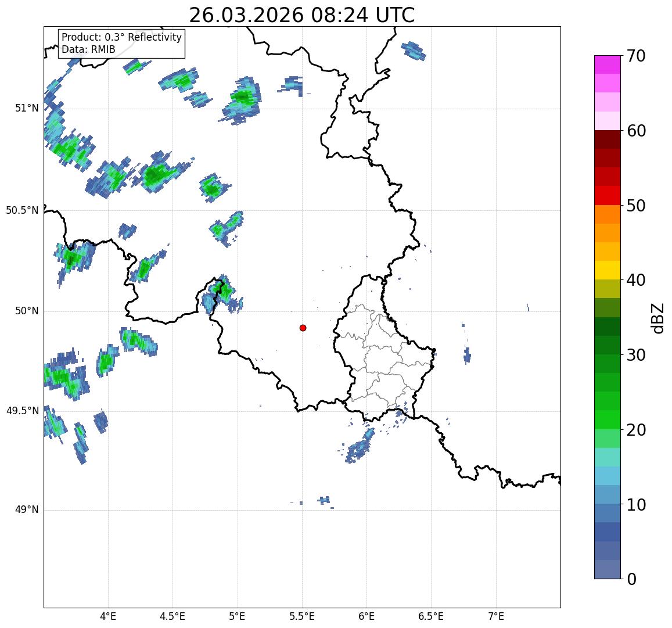Click the 60 tick on colorbar

coord(636,130)
